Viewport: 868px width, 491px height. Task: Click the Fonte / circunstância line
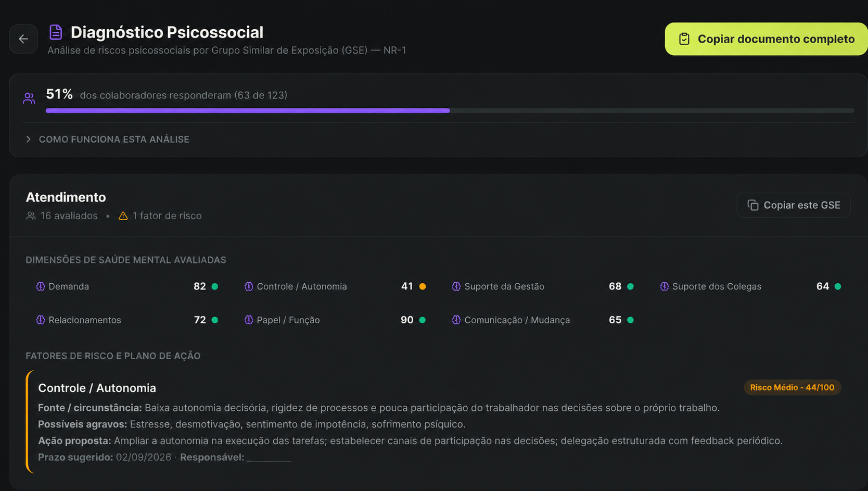pos(379,408)
